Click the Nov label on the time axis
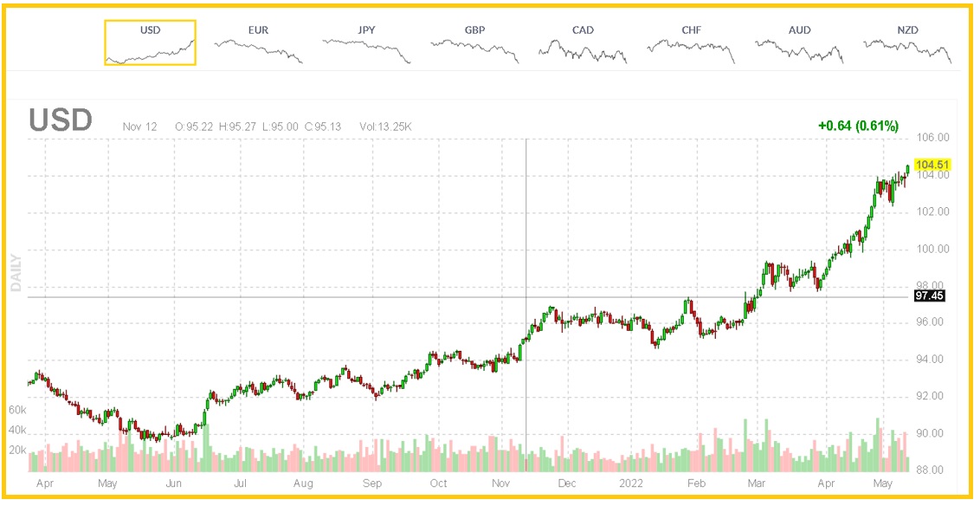 [502, 483]
